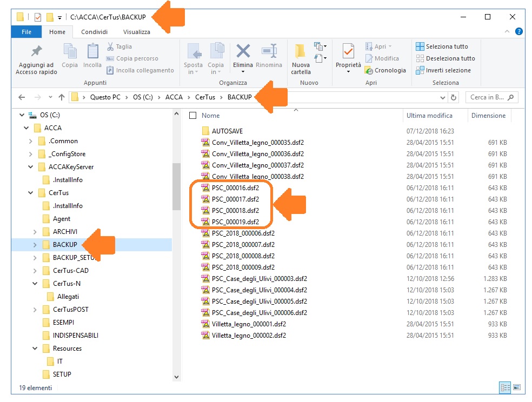Open Proprietà properties icon
This screenshot has width=532, height=402.
coord(348,52)
